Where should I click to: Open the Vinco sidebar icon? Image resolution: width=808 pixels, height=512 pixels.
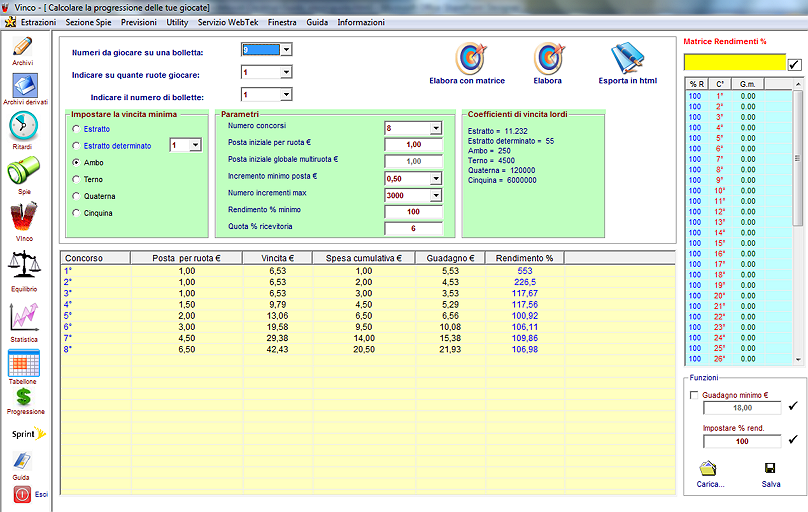click(24, 217)
